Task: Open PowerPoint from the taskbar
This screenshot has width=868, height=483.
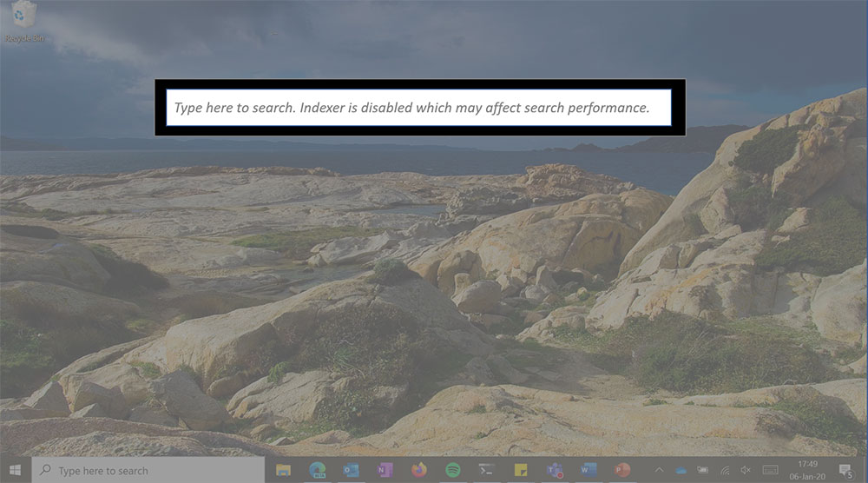Action: click(x=622, y=470)
